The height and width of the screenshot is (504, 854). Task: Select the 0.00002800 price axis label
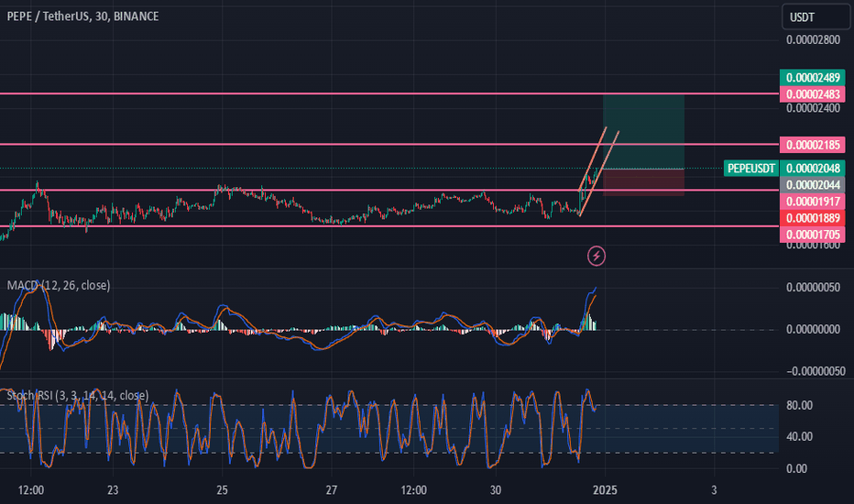tap(813, 39)
